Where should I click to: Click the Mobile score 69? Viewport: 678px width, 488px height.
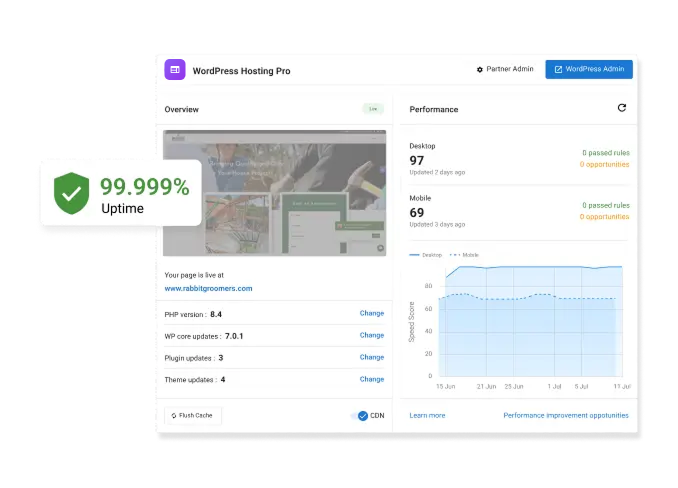[x=417, y=213]
